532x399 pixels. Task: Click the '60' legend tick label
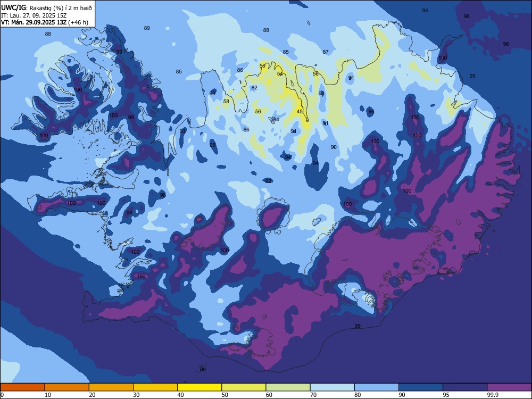(269, 395)
